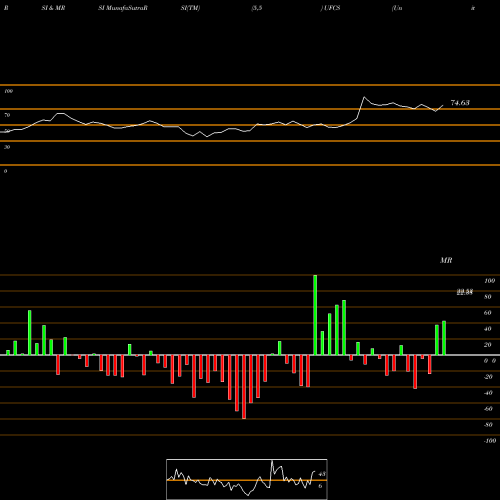Click the overlapping 22.33 MR value label

pyautogui.click(x=465, y=292)
